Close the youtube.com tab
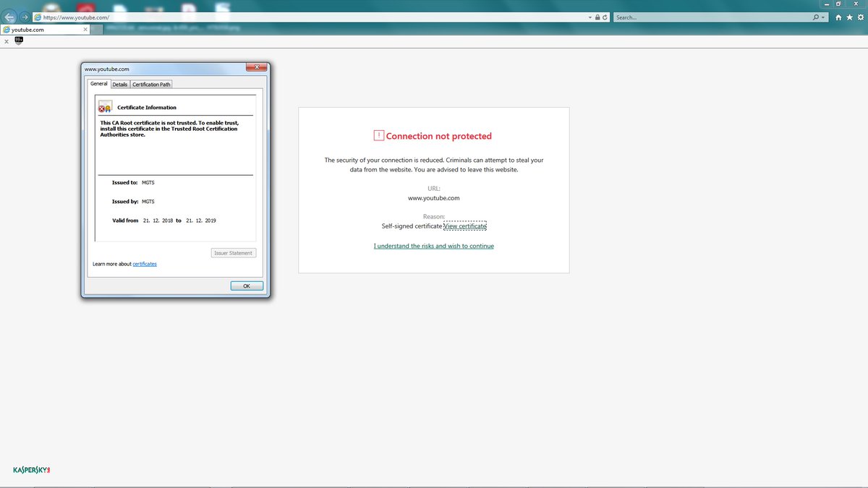The image size is (868, 488). (x=85, y=30)
